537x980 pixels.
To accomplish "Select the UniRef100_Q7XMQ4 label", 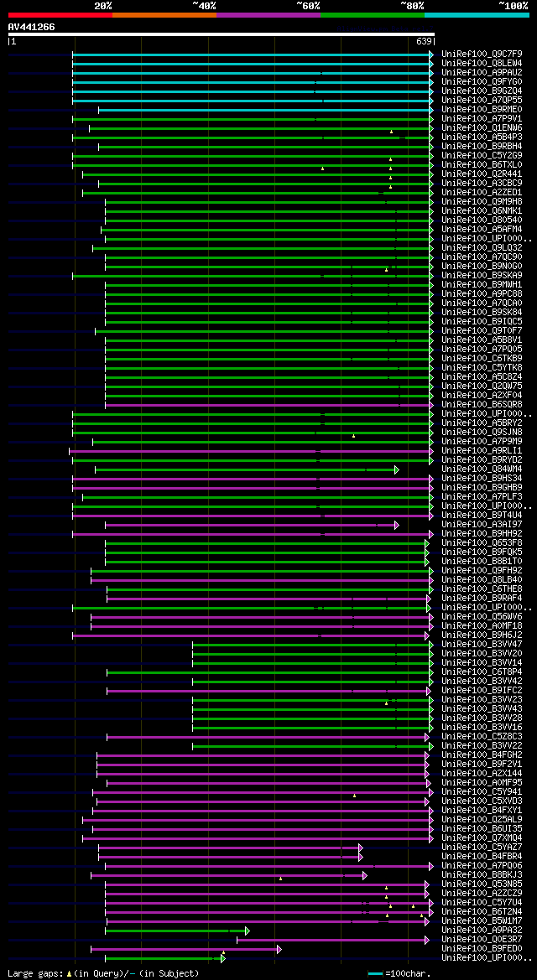I will [482, 839].
